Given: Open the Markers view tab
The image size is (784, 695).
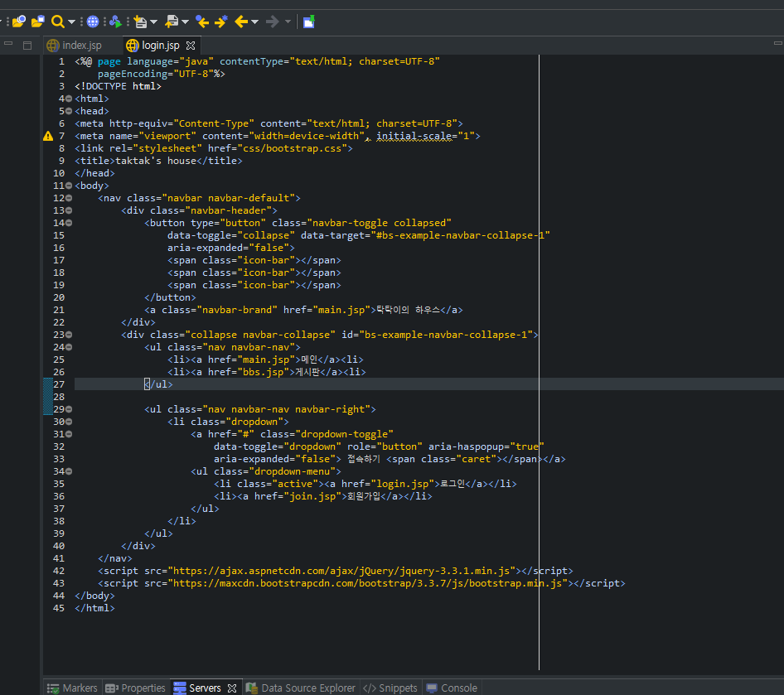Looking at the screenshot, I should (x=72, y=688).
